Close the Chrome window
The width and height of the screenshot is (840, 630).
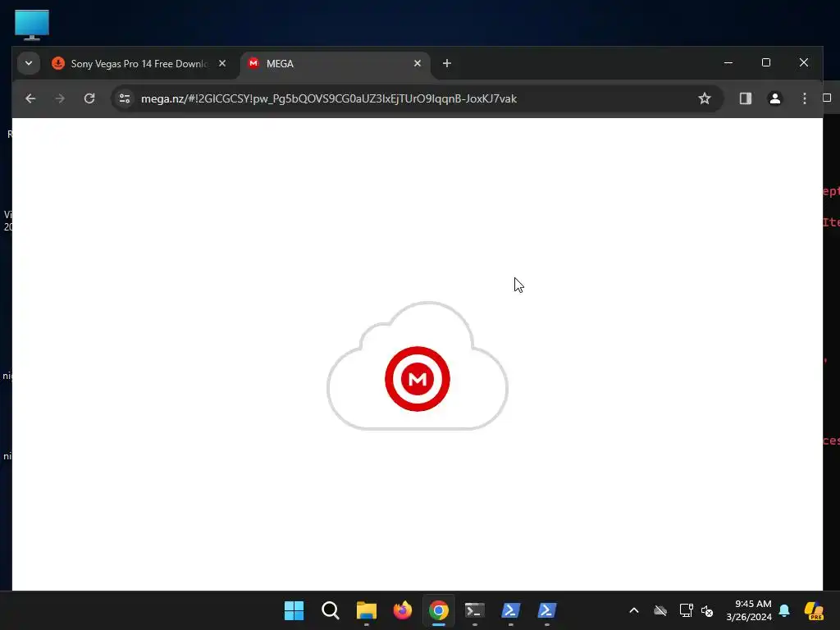tap(804, 62)
